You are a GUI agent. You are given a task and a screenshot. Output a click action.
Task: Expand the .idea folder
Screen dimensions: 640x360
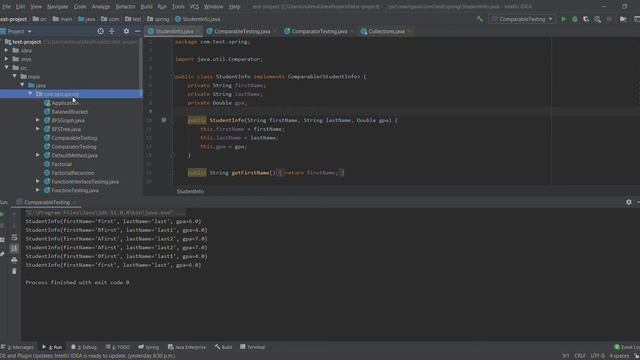[6, 50]
